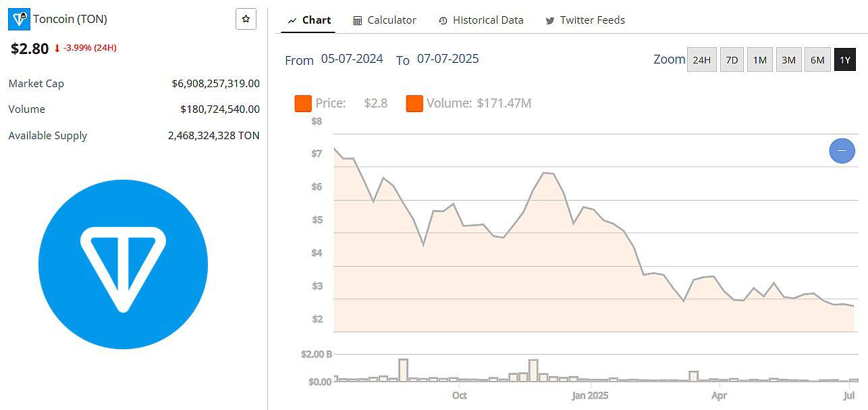
Task: Click the calculator grid icon
Action: point(358,21)
